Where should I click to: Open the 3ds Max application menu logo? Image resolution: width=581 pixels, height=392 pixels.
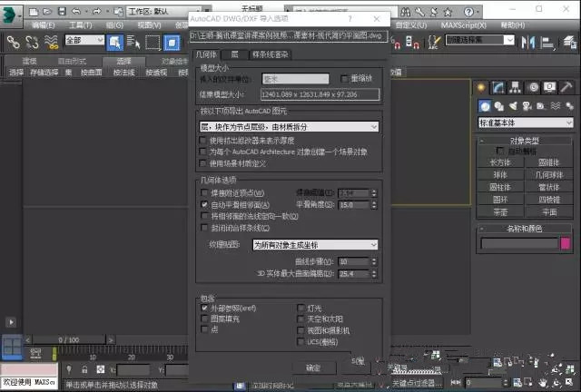click(9, 15)
